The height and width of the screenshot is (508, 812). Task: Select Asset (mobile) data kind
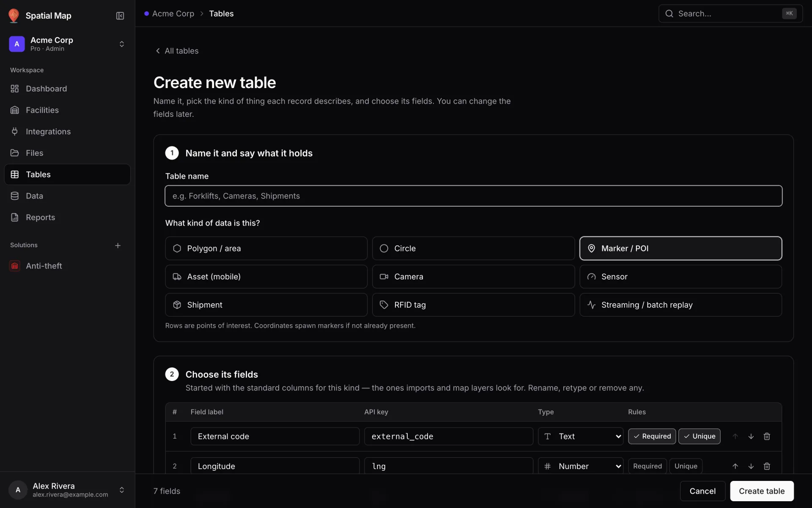[266, 277]
